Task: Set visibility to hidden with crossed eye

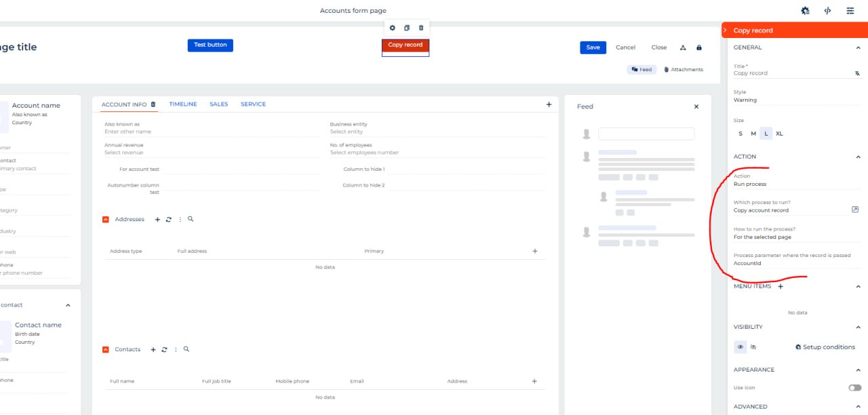Action: click(753, 347)
